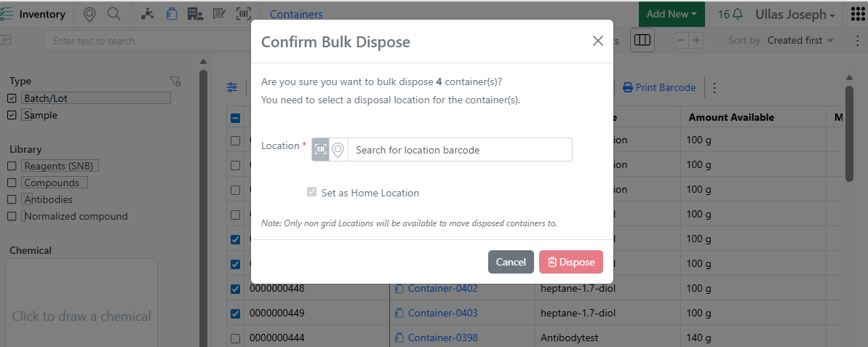Click the container icon beside Container-0403
Viewport: 868px width, 347px height.
[x=399, y=314]
